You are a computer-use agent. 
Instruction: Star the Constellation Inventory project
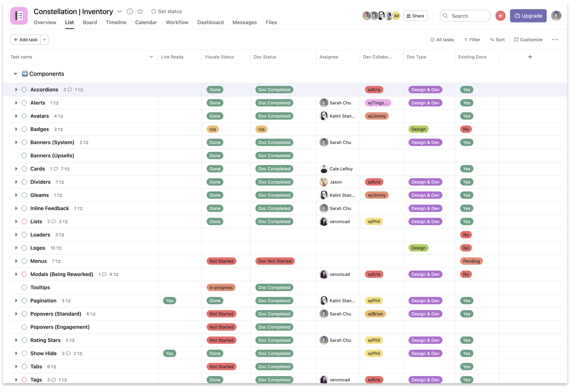[140, 11]
